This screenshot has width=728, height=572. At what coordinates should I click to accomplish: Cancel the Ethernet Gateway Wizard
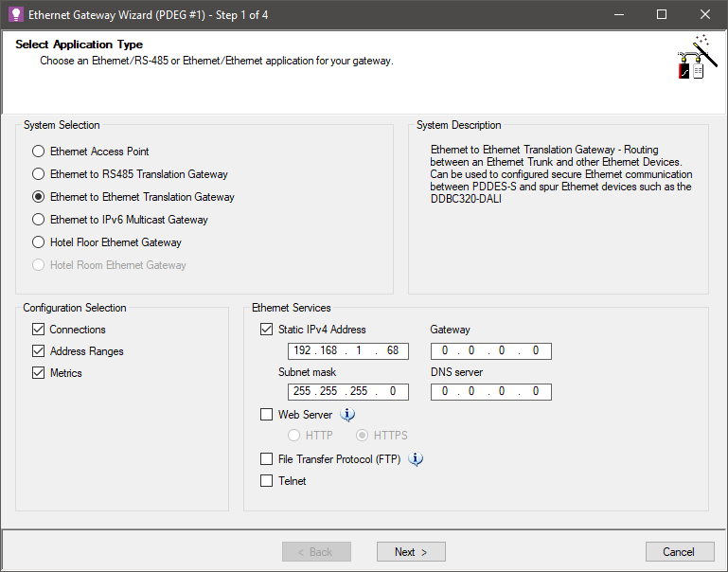679,552
